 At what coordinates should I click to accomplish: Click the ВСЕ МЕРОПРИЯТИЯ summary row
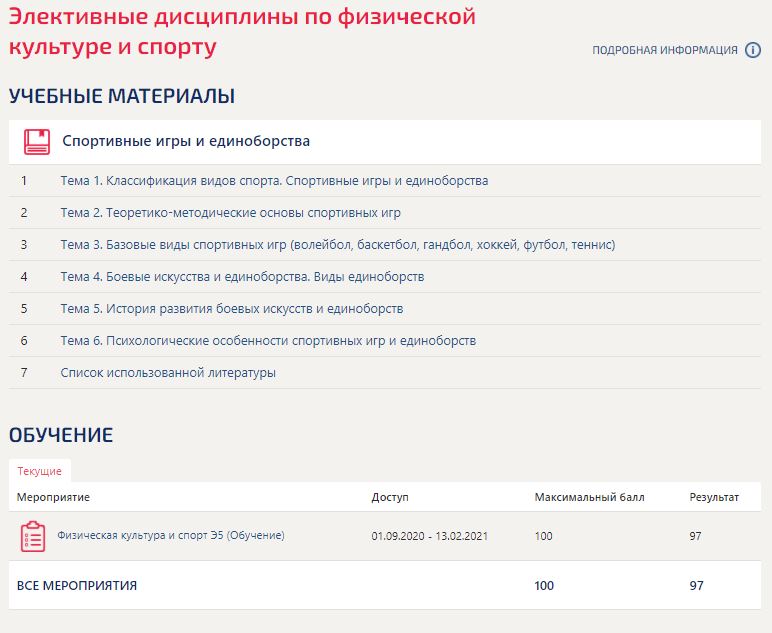click(77, 586)
